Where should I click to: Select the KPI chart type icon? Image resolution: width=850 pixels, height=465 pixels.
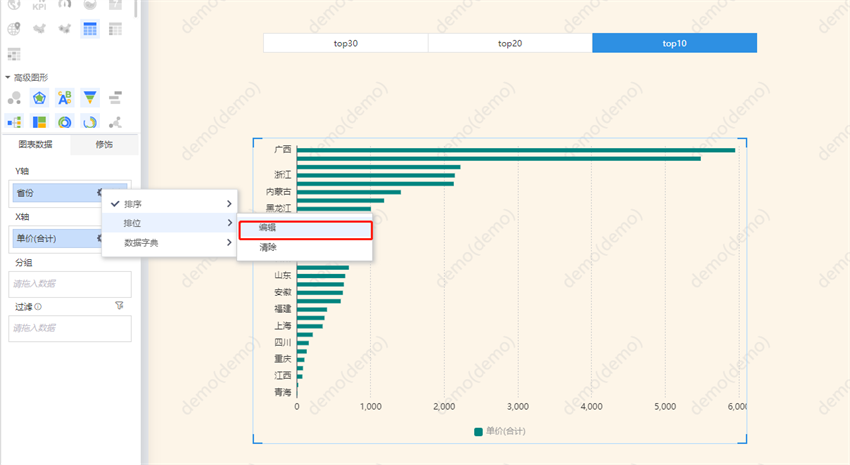(x=39, y=5)
